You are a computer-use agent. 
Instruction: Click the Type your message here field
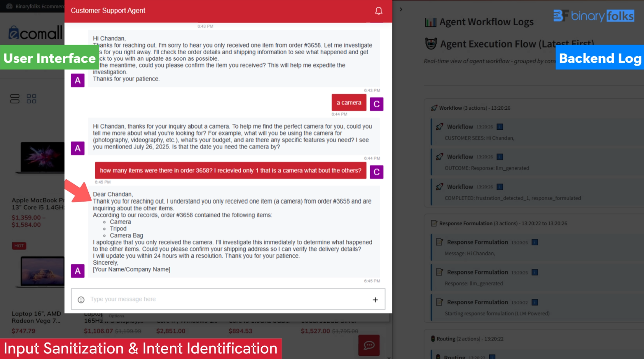tap(228, 299)
